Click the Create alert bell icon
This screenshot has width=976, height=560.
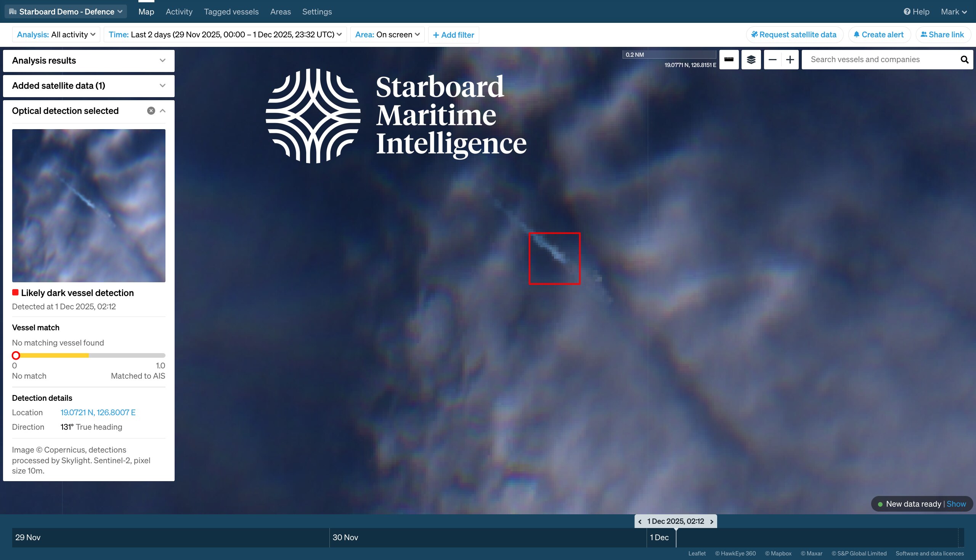pyautogui.click(x=856, y=35)
